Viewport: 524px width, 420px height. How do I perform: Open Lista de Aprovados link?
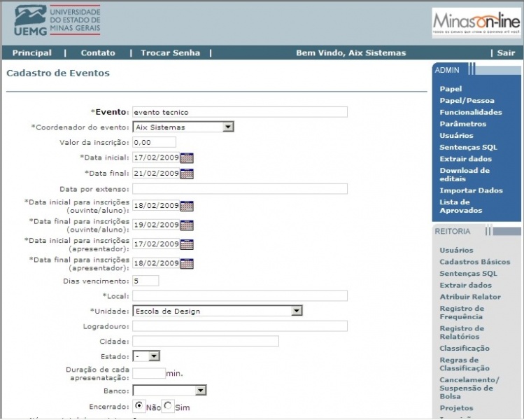[x=461, y=206]
